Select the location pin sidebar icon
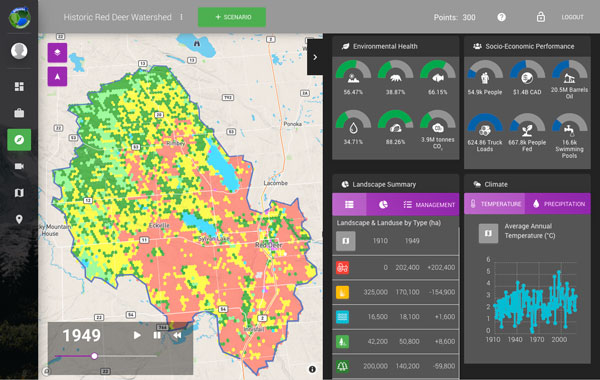The width and height of the screenshot is (600, 380). (19, 219)
